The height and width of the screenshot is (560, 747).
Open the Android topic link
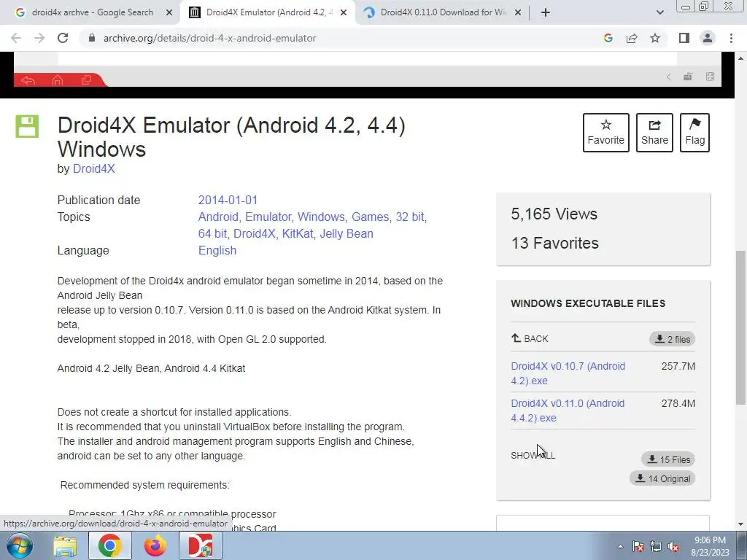point(218,217)
